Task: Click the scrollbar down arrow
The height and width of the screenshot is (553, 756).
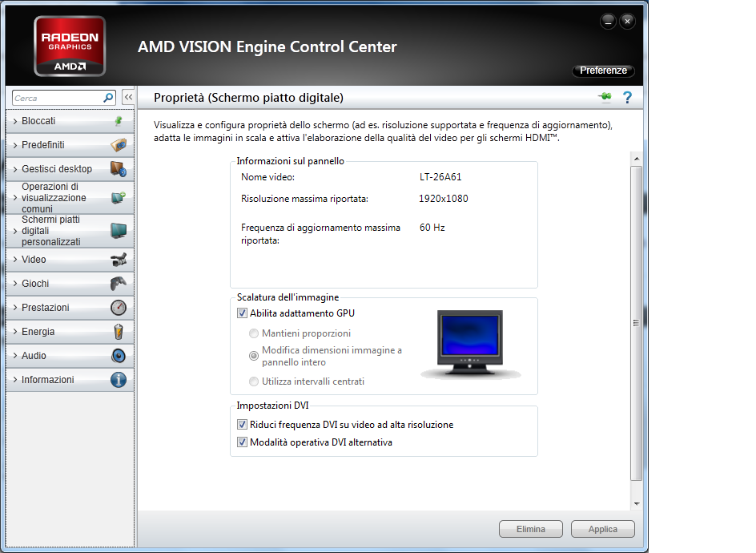Action: point(637,504)
